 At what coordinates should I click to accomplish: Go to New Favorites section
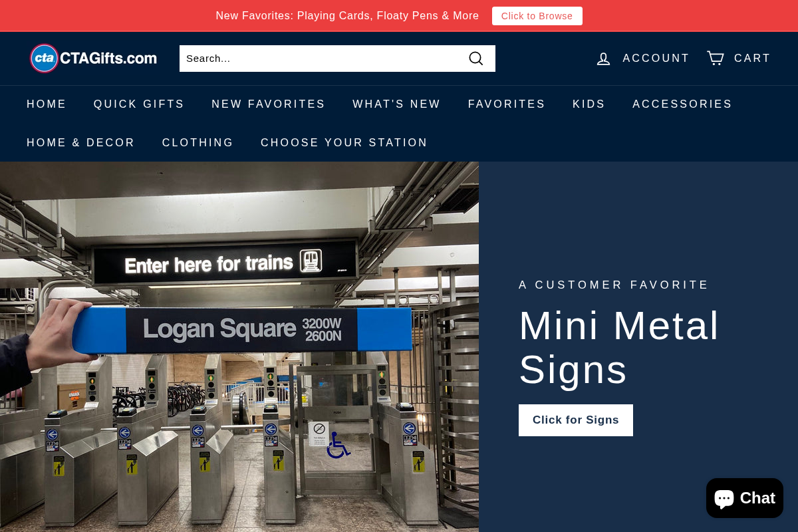[269, 104]
